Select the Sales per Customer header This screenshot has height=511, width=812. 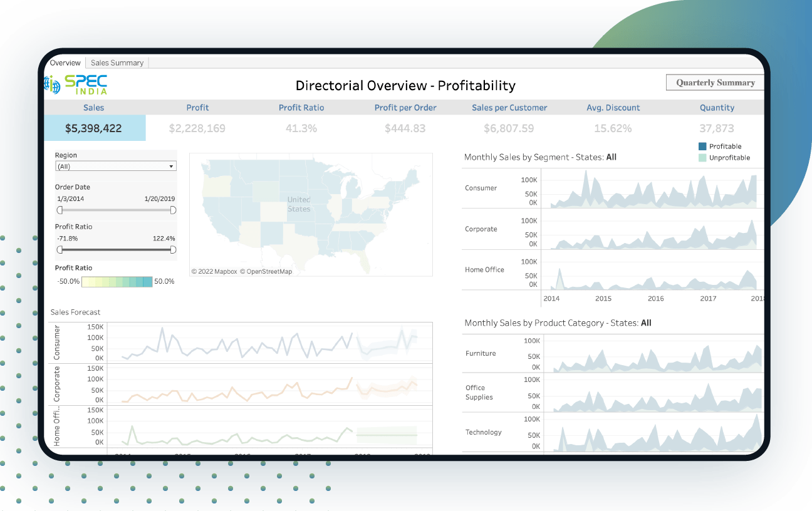coord(509,108)
